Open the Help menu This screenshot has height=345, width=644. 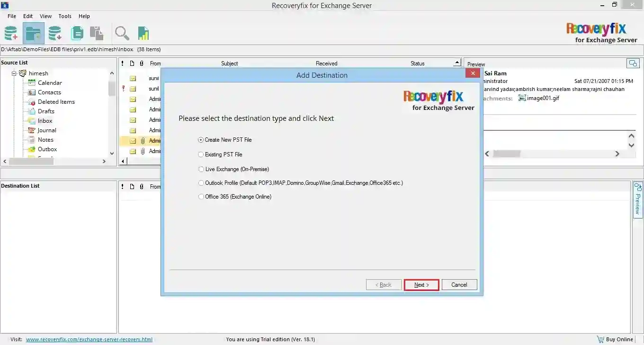pos(84,16)
